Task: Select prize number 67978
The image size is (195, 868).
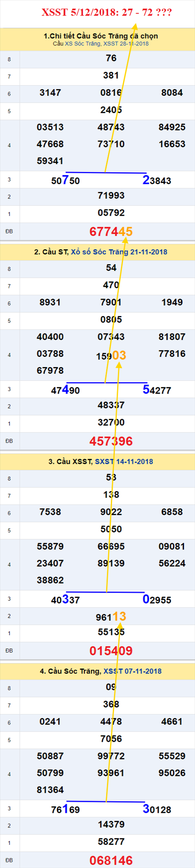Action: tap(50, 371)
